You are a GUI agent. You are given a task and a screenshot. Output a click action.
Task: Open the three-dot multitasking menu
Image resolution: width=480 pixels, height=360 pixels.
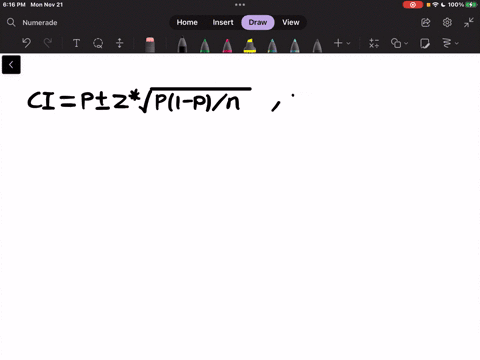[x=240, y=5]
